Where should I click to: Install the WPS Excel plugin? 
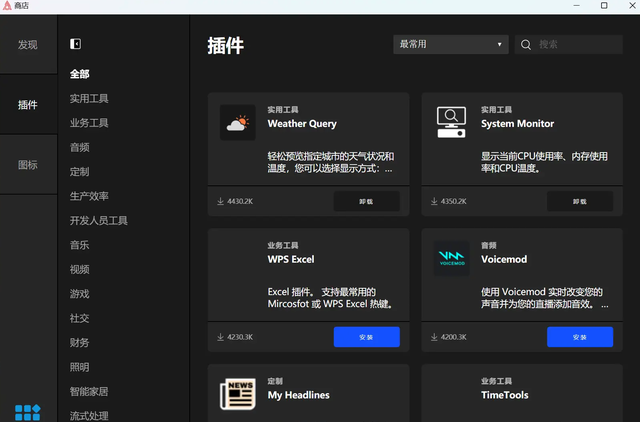[367, 337]
